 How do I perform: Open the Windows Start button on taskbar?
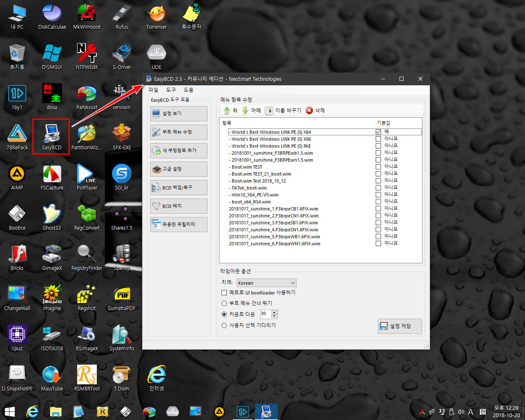[x=10, y=411]
